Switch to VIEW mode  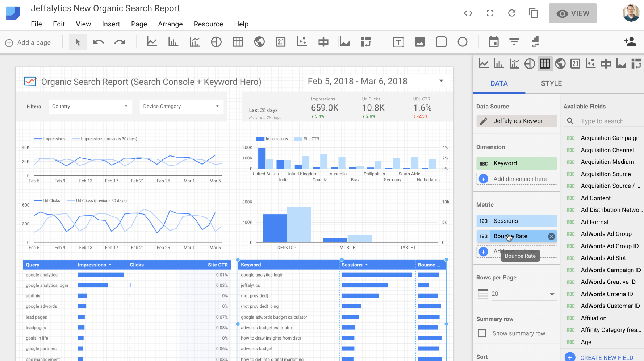click(x=573, y=13)
